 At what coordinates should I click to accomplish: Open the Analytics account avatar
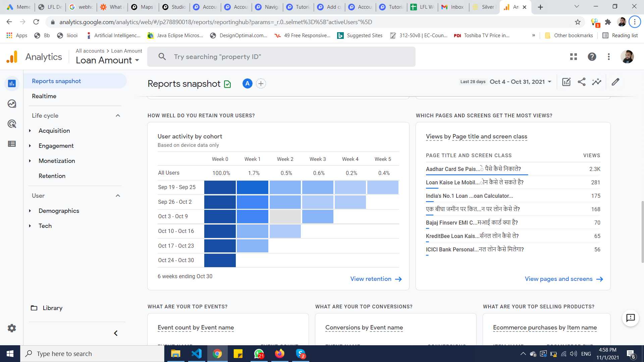pos(627,57)
